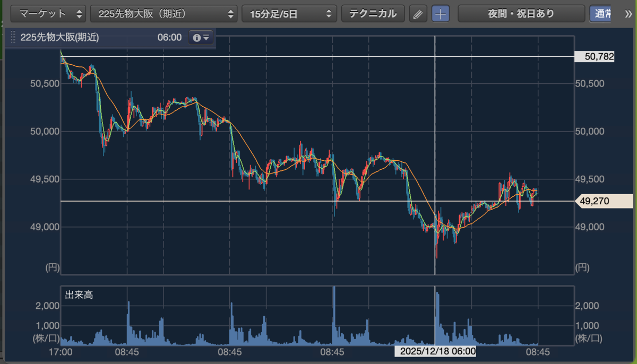
Task: Select the pencil drawing tool icon
Action: click(418, 14)
